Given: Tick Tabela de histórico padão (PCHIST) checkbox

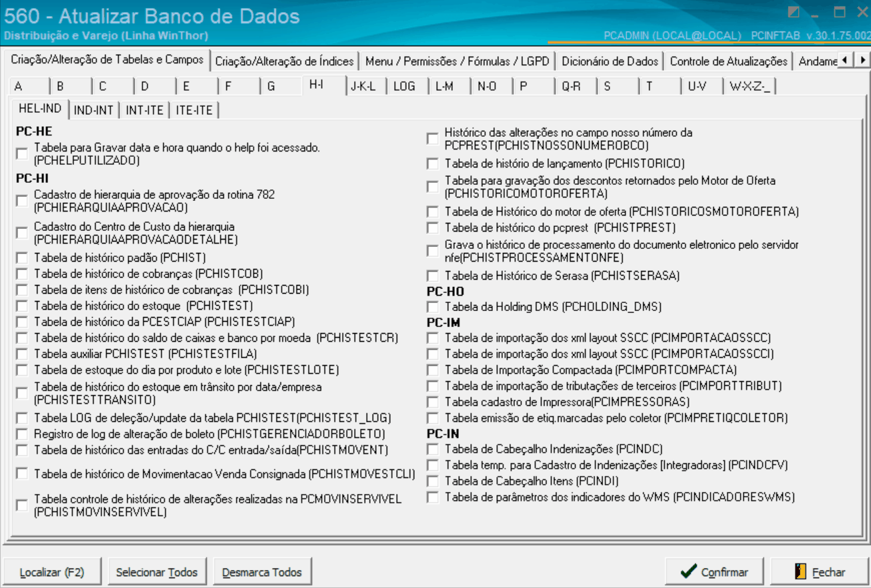Looking at the screenshot, I should click(22, 258).
